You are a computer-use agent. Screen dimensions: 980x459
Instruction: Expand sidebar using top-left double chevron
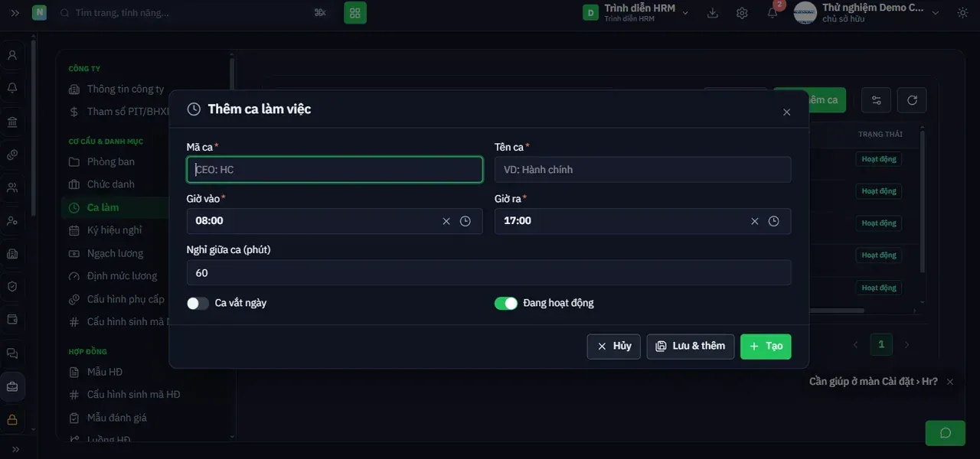15,13
